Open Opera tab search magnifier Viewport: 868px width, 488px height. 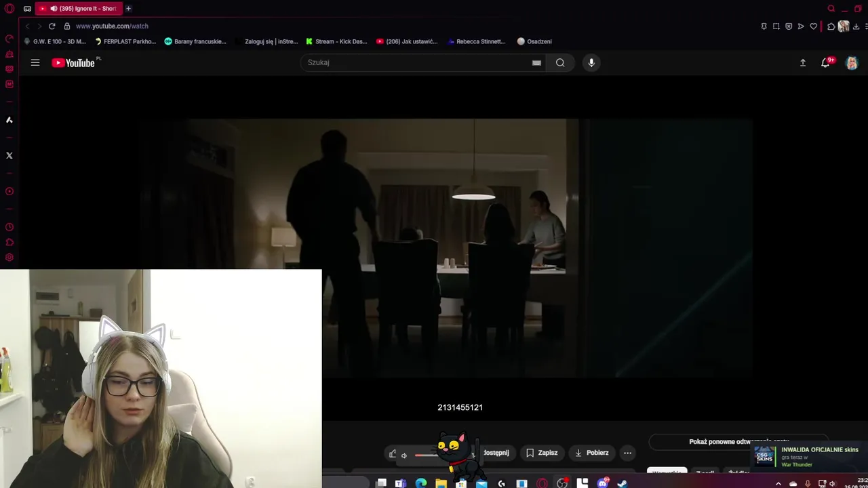click(x=831, y=9)
